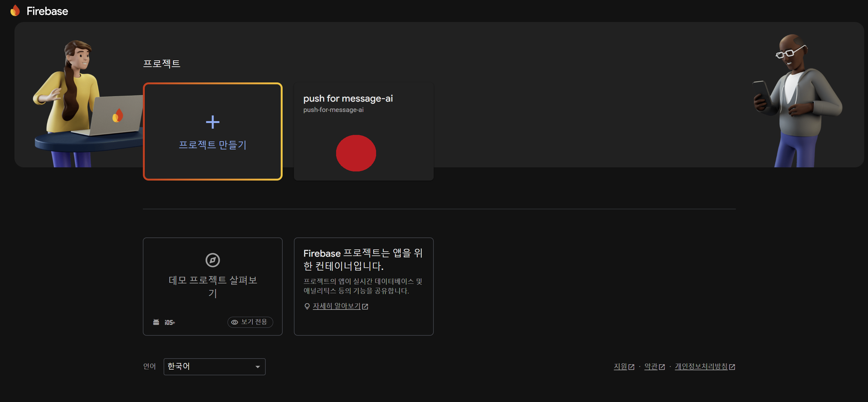Click the 언어 label
Screen dimensions: 868x402
(x=149, y=366)
